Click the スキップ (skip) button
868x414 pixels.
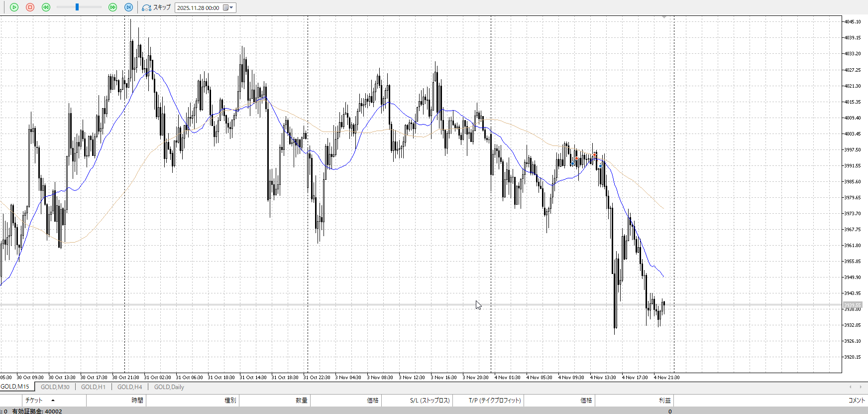pos(156,7)
